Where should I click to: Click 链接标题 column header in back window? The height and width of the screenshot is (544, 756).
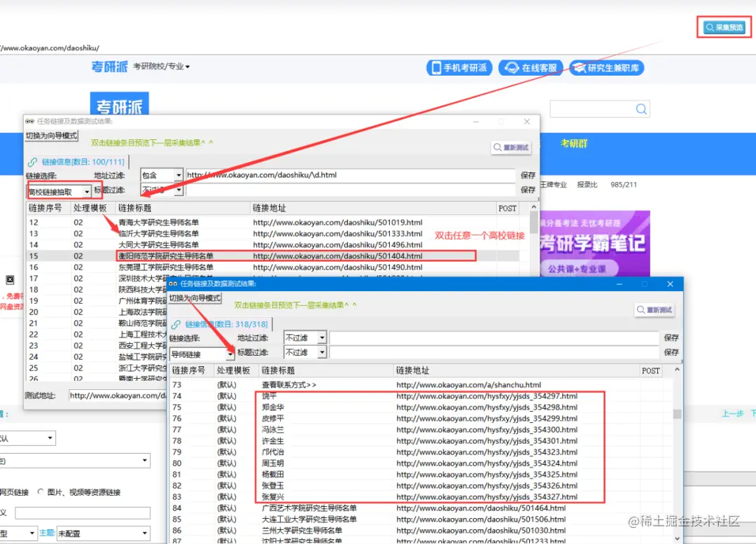183,209
